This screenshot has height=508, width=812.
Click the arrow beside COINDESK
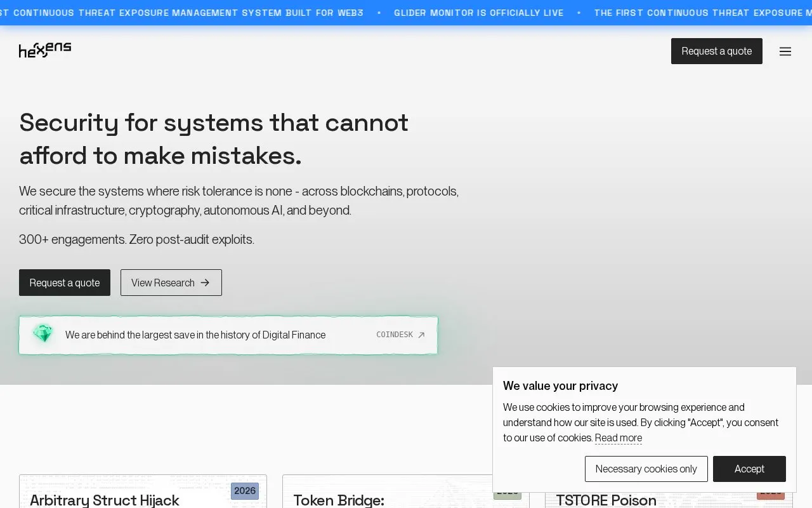coord(421,335)
